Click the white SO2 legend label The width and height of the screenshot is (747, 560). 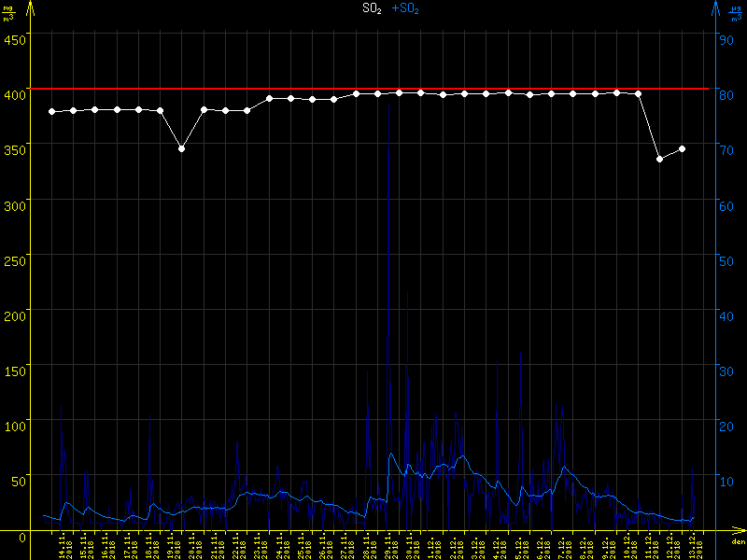click(x=372, y=8)
